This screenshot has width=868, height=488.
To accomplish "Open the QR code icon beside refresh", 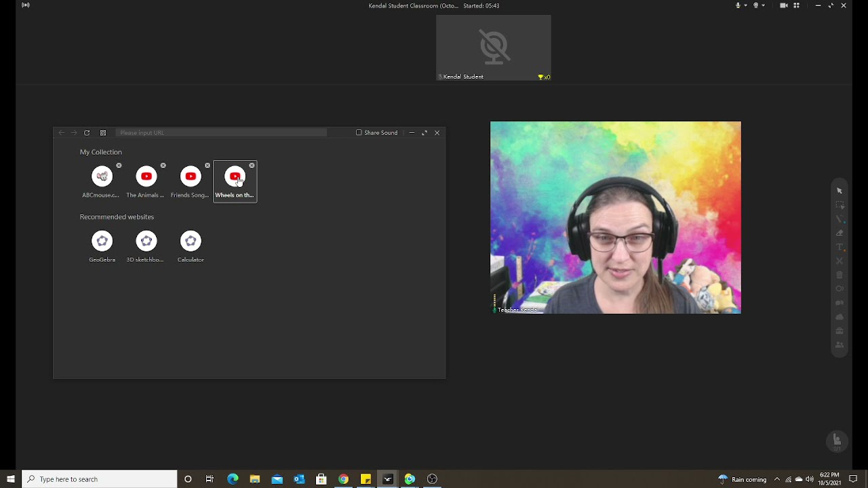I will tap(103, 133).
